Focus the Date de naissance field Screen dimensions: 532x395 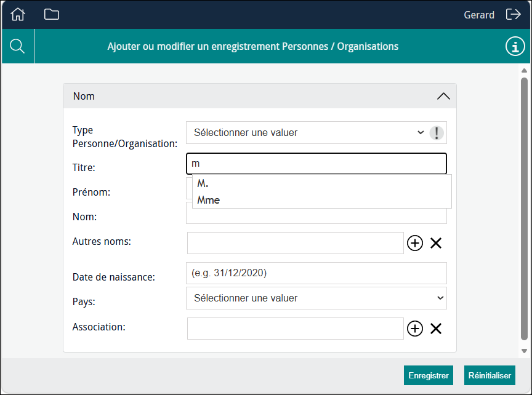pyautogui.click(x=316, y=273)
